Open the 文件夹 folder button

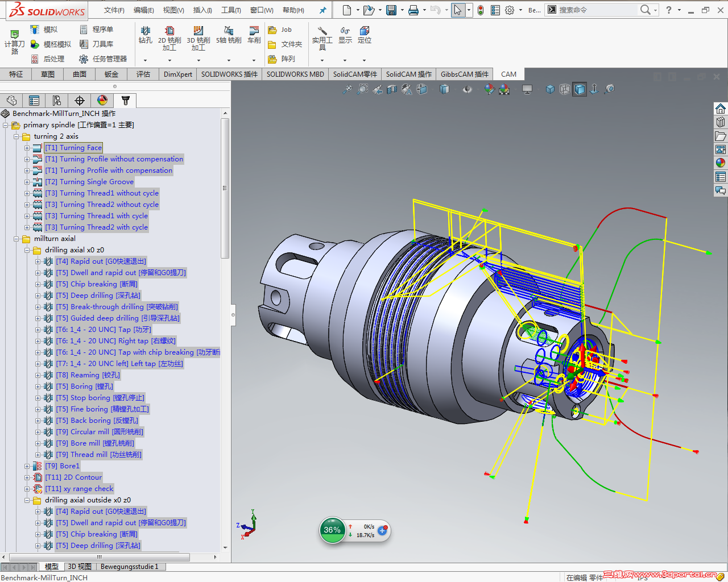click(x=285, y=44)
